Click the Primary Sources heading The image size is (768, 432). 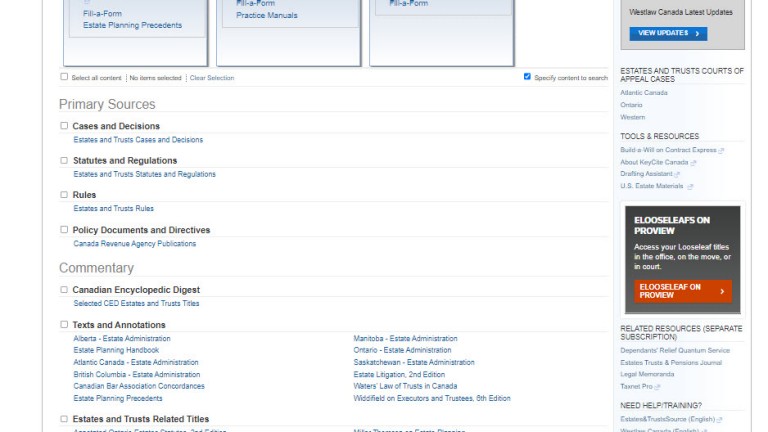107,104
